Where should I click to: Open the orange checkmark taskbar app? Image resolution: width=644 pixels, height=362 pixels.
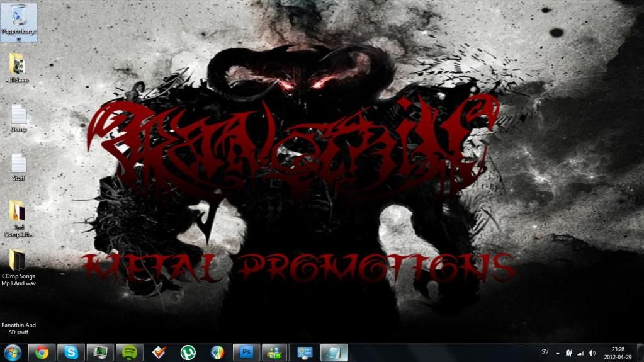159,353
